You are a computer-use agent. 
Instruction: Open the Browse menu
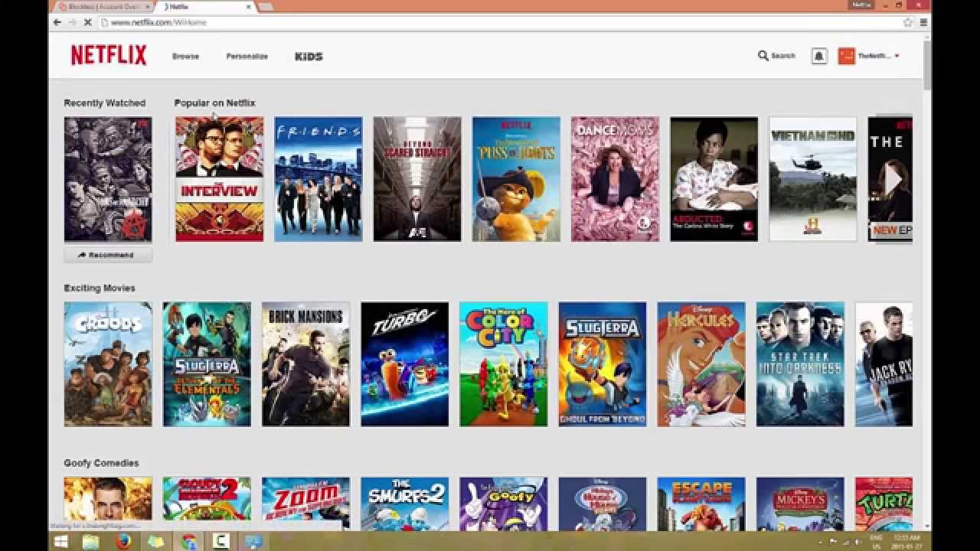tap(185, 57)
